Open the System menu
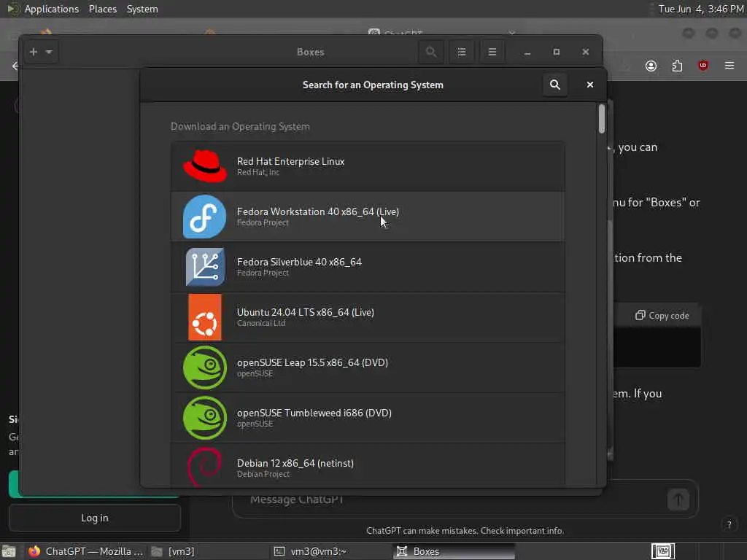The width and height of the screenshot is (747, 560). [x=142, y=9]
